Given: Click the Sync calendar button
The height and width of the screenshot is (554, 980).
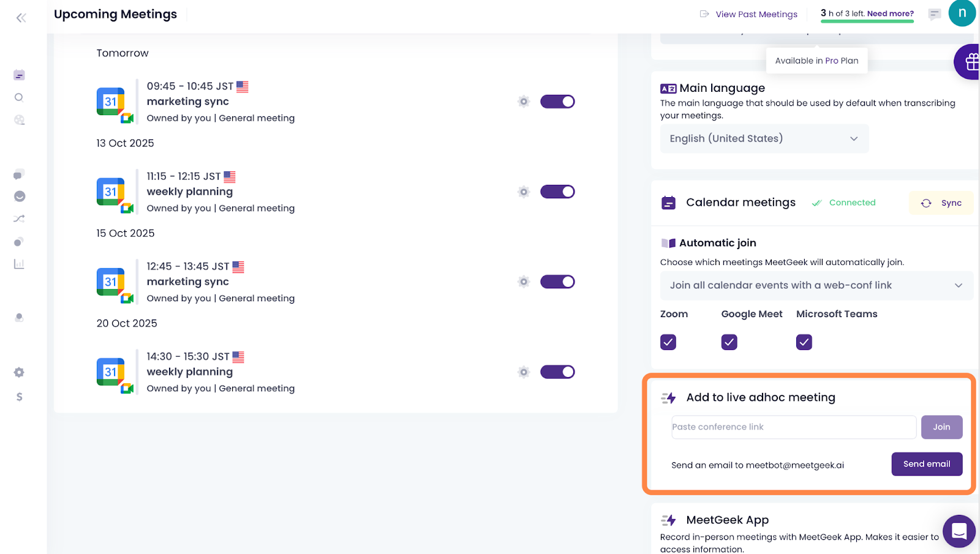Looking at the screenshot, I should [x=941, y=203].
